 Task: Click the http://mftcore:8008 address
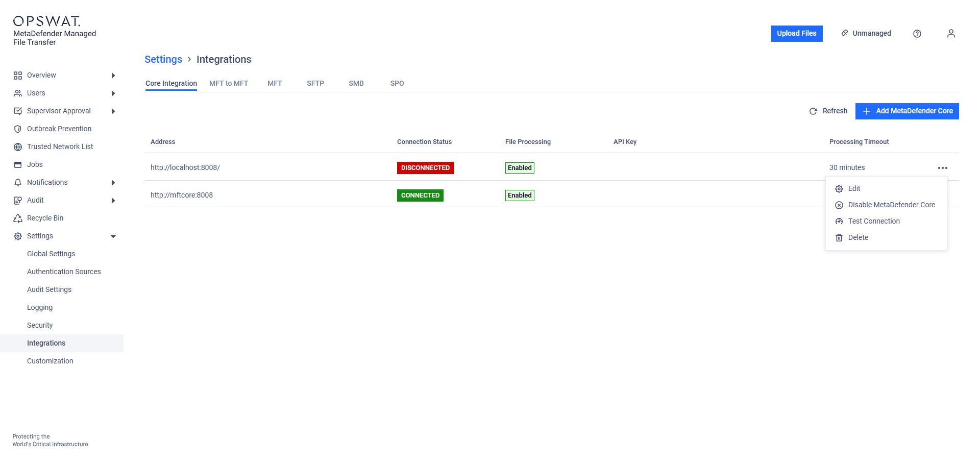[x=182, y=195]
